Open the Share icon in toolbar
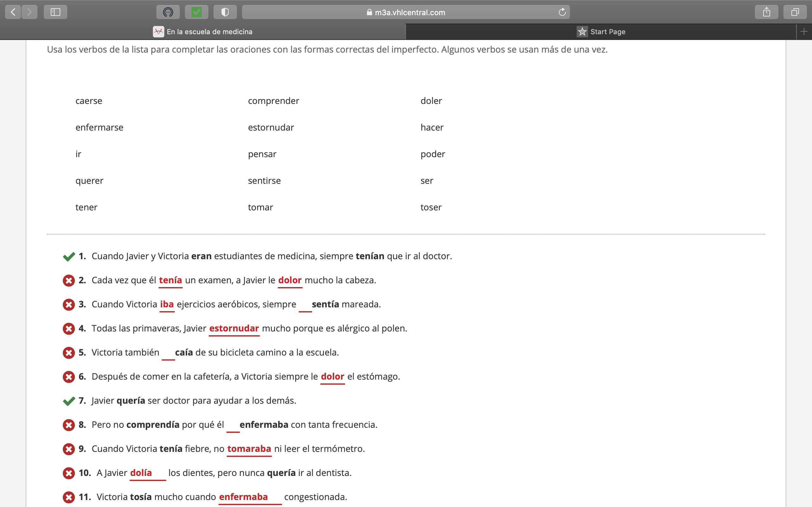Image resolution: width=812 pixels, height=507 pixels. 766,12
